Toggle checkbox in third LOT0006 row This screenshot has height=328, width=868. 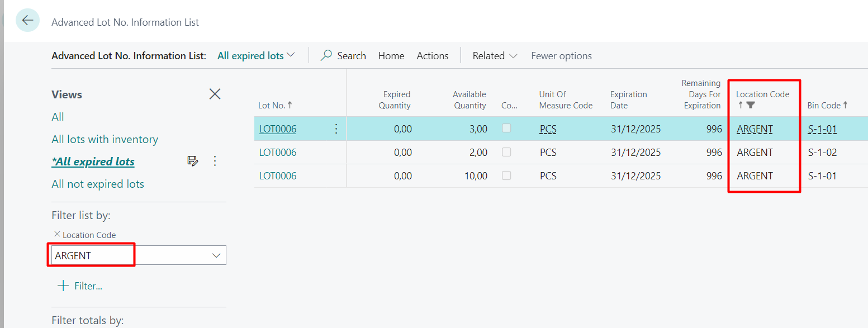tap(506, 175)
